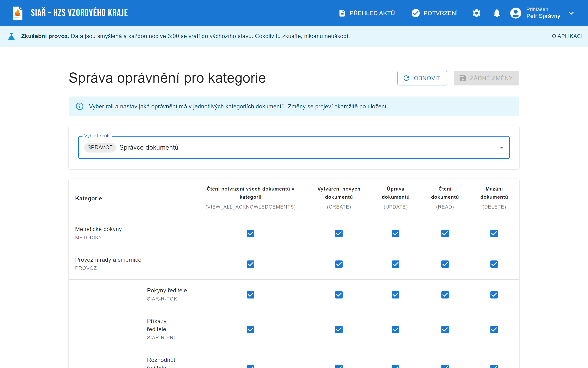The image size is (588, 368).
Task: Click the Správa oprávnění pro kategorie heading
Action: tap(167, 78)
